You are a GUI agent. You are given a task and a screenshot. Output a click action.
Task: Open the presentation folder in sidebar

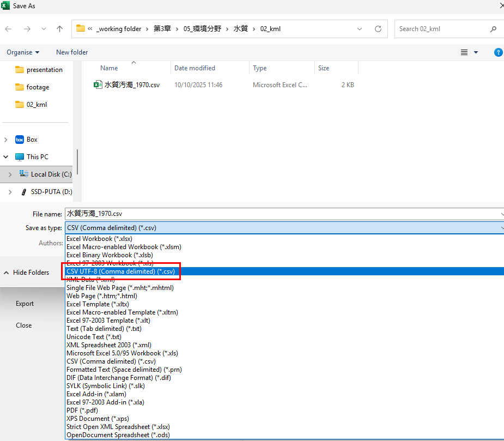tap(44, 70)
